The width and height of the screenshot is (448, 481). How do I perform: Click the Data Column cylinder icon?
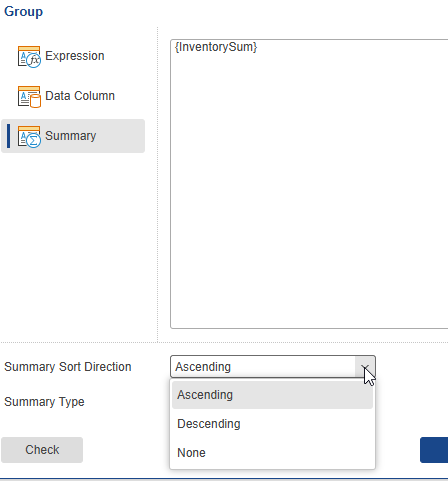29,97
